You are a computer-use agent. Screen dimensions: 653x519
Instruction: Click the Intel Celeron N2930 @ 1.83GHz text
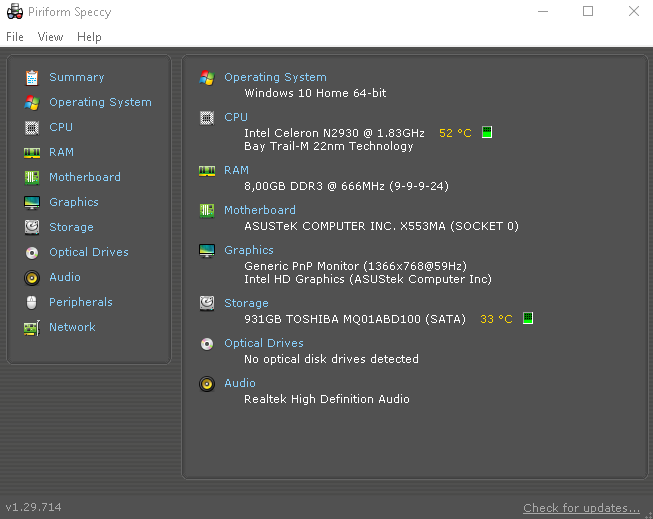tap(334, 133)
